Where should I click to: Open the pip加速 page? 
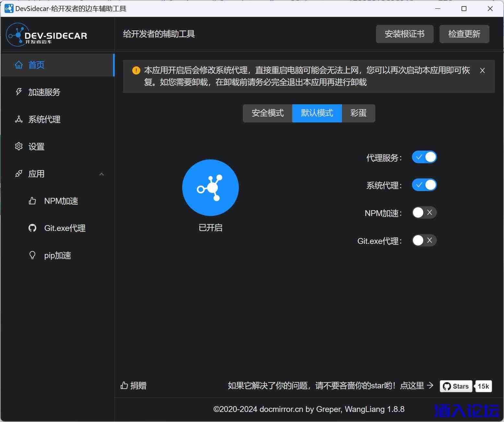pos(58,255)
